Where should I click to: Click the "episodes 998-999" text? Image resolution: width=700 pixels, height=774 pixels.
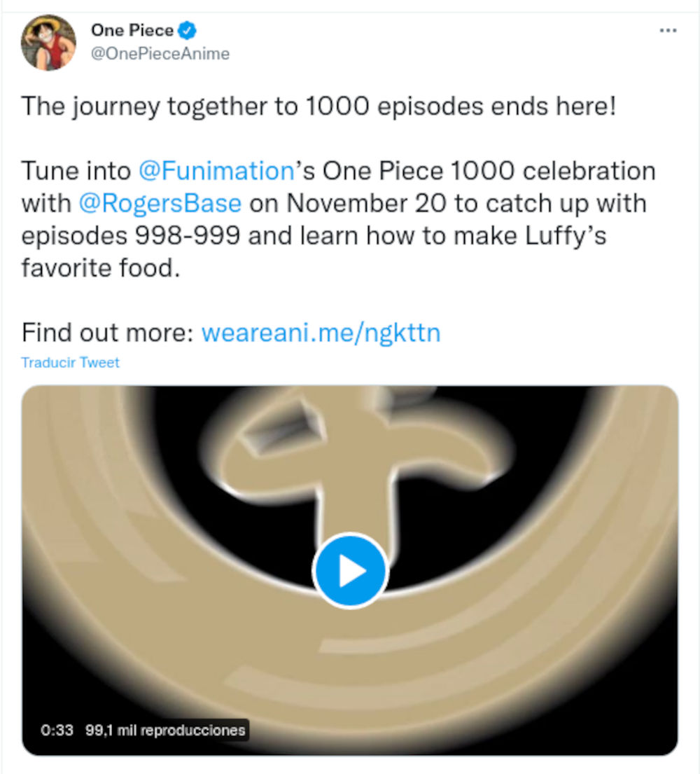pyautogui.click(x=132, y=235)
